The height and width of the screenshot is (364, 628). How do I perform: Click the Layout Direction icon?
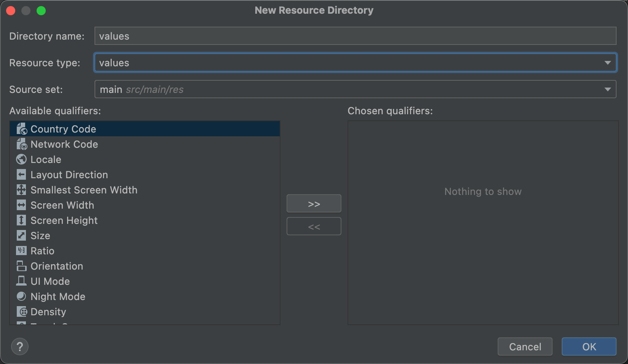pos(21,174)
